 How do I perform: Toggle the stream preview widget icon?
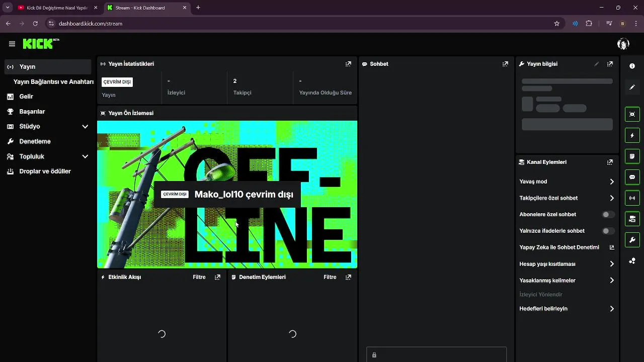(632, 114)
